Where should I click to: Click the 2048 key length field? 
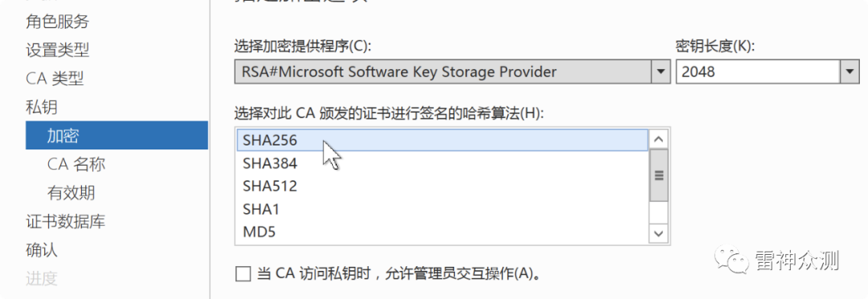pos(759,72)
